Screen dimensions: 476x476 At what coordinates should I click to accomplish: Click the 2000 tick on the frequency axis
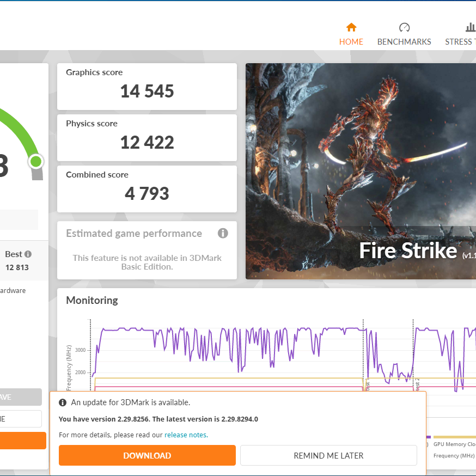click(80, 373)
